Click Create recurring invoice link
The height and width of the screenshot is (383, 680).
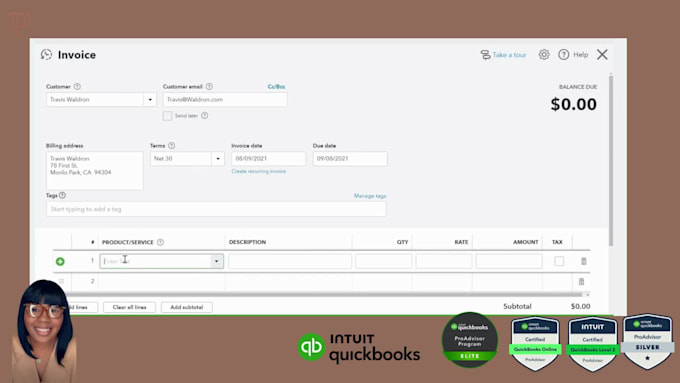[x=258, y=171]
